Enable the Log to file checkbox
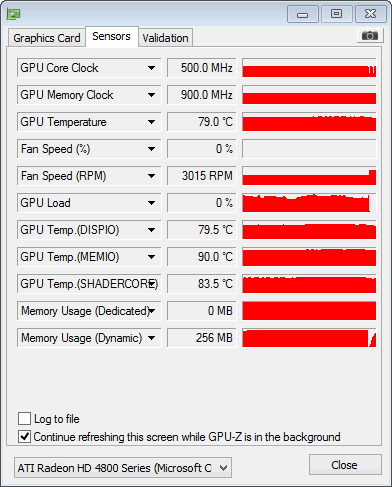This screenshot has height=487, width=392. coord(24,418)
